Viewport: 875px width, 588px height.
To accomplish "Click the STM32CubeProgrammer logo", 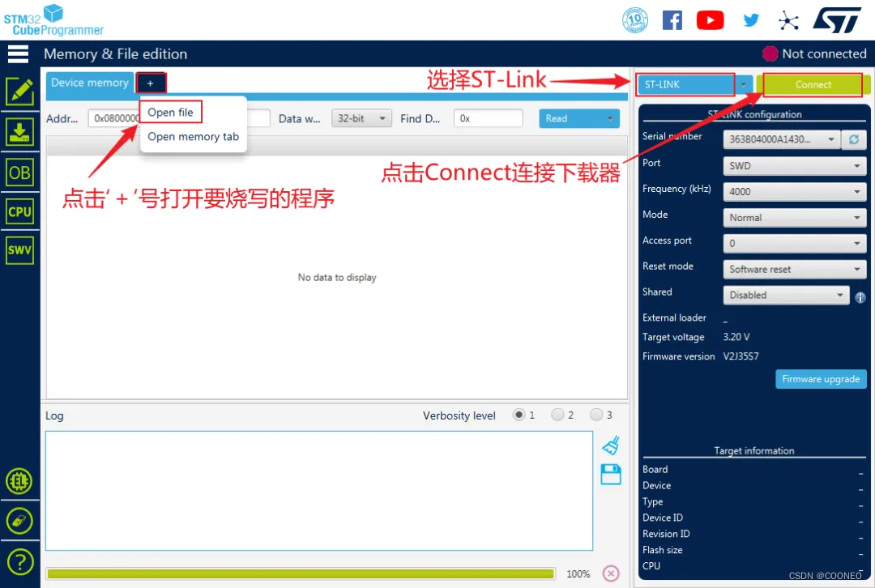I will click(53, 20).
